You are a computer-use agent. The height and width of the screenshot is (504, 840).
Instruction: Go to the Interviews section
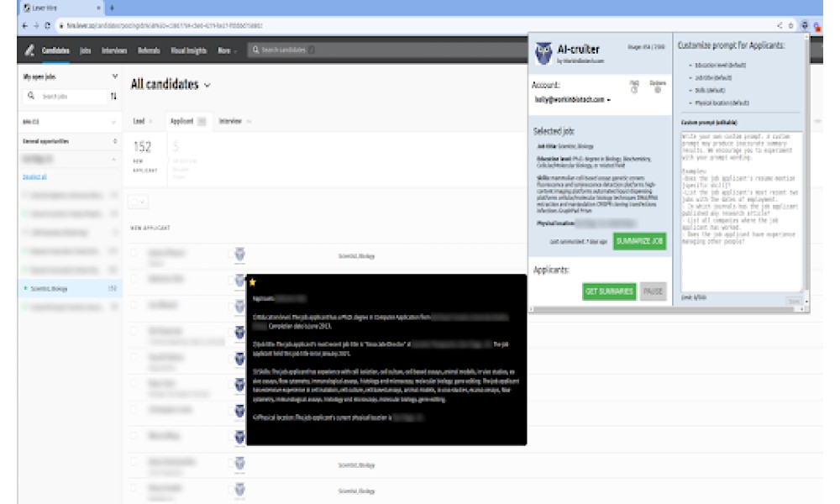[114, 50]
